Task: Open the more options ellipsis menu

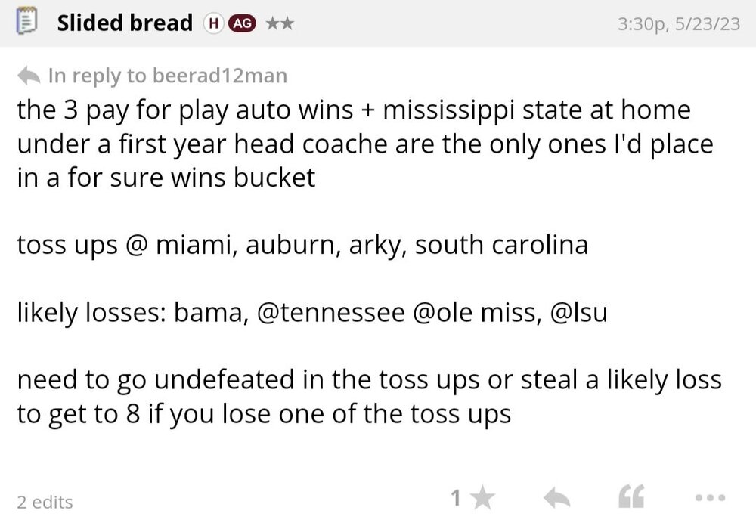Action: (710, 498)
